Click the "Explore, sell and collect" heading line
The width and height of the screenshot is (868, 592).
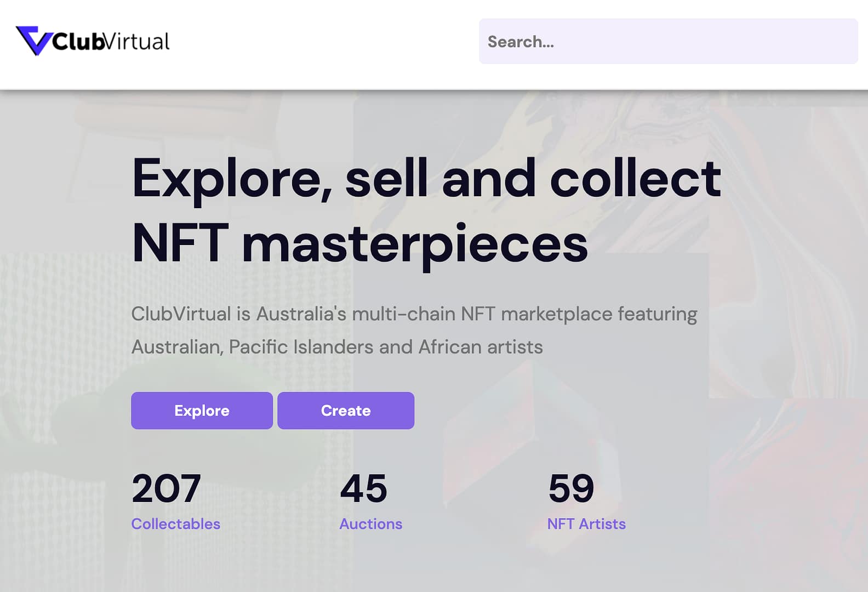click(x=426, y=178)
